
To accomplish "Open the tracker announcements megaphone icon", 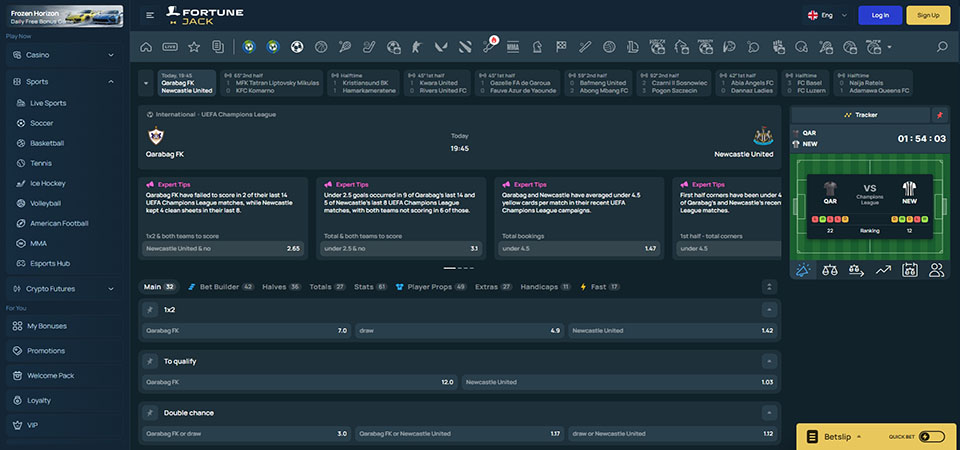I will coord(803,270).
